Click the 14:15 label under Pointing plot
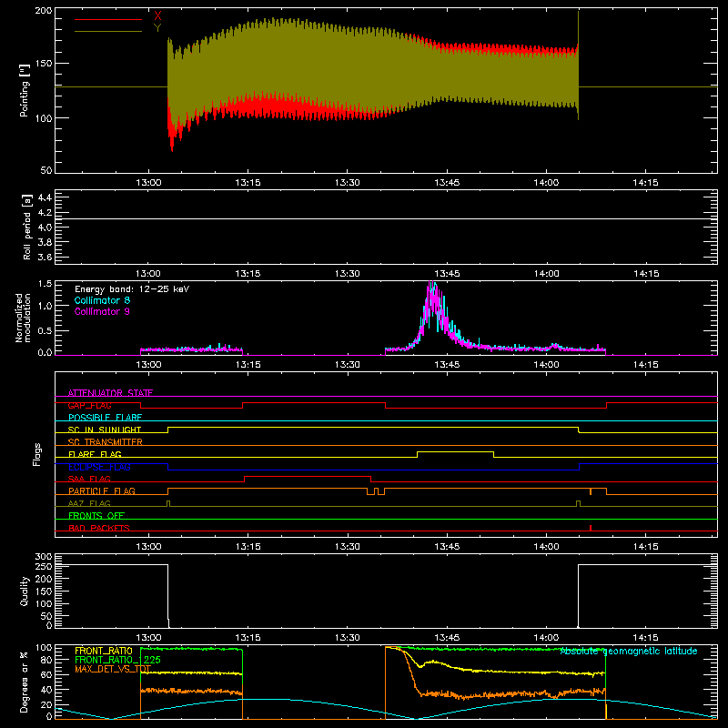Viewport: 728px width, 728px height. [x=645, y=183]
